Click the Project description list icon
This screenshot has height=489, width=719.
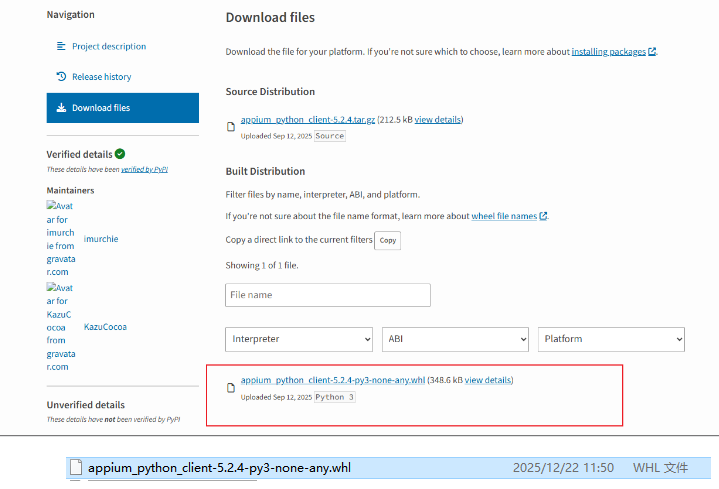(x=61, y=46)
